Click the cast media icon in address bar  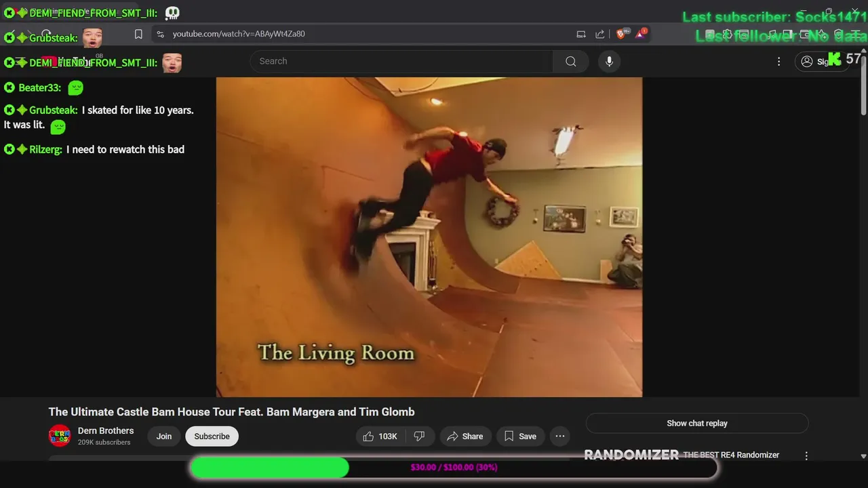tap(581, 34)
